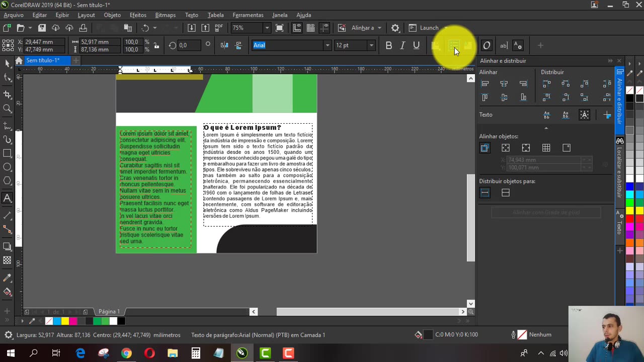Screen dimensions: 644x362
Task: Select the Shape tool
Action: tap(7, 78)
